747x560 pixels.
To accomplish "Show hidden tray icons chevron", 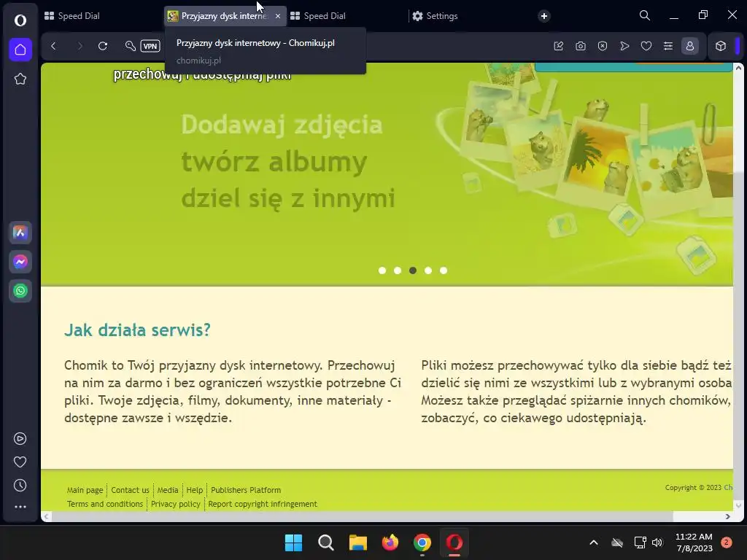I will 594,542.
